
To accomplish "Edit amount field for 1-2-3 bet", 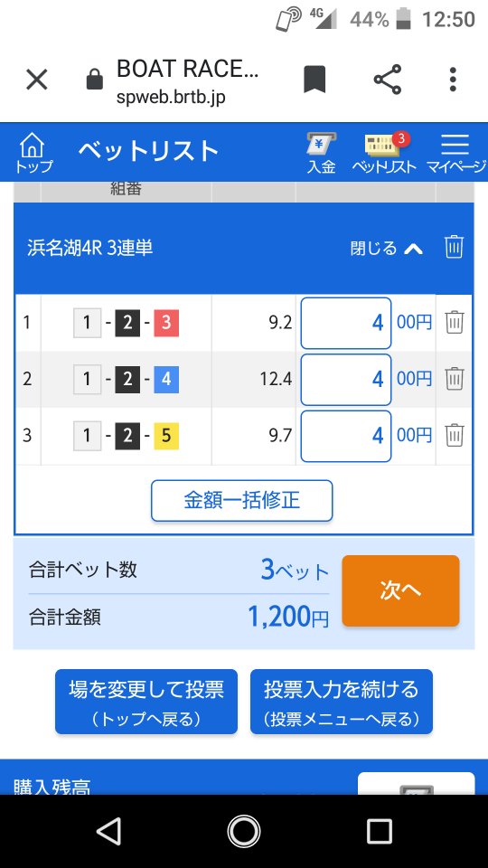I will (346, 324).
